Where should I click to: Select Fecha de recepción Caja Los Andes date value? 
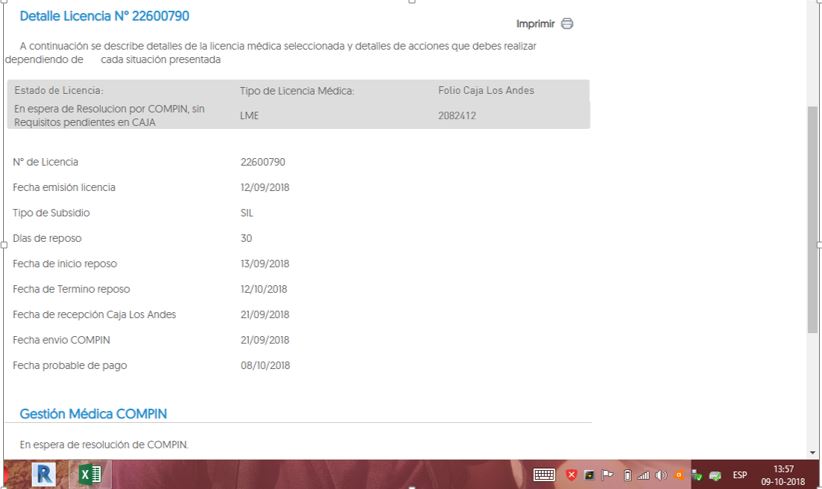click(265, 314)
